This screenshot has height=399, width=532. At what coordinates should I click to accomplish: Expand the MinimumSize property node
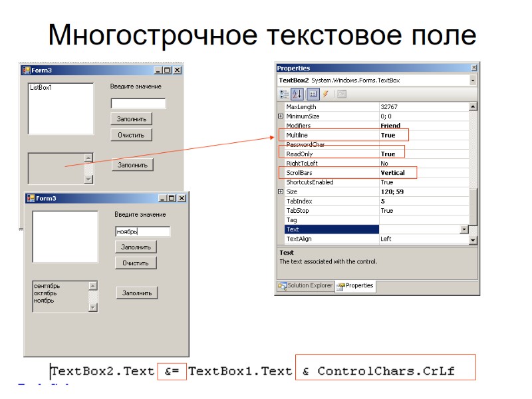pyautogui.click(x=281, y=116)
